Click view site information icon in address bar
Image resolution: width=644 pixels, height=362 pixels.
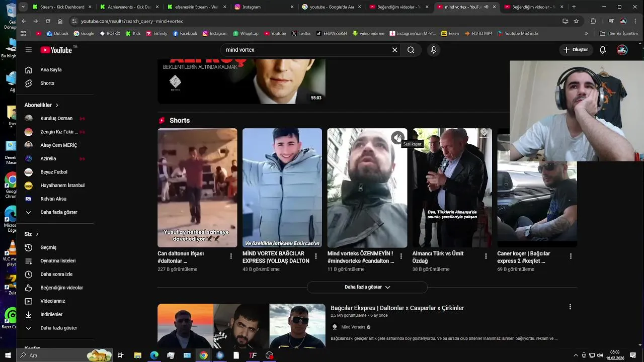click(74, 21)
